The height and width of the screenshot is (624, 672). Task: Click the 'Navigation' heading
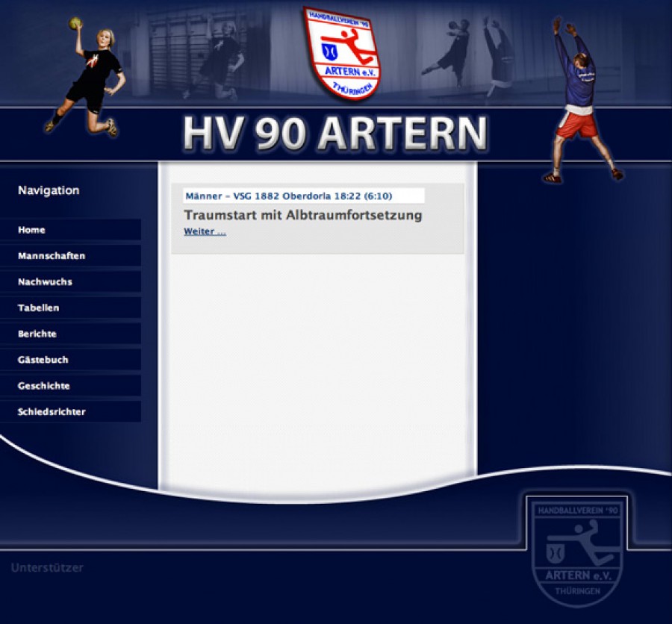coord(49,190)
